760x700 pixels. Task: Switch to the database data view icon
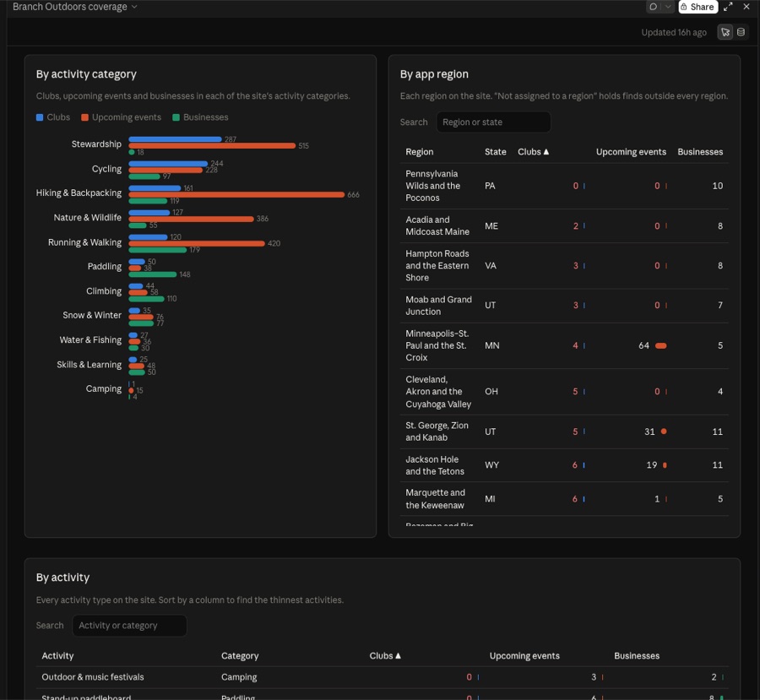click(741, 32)
